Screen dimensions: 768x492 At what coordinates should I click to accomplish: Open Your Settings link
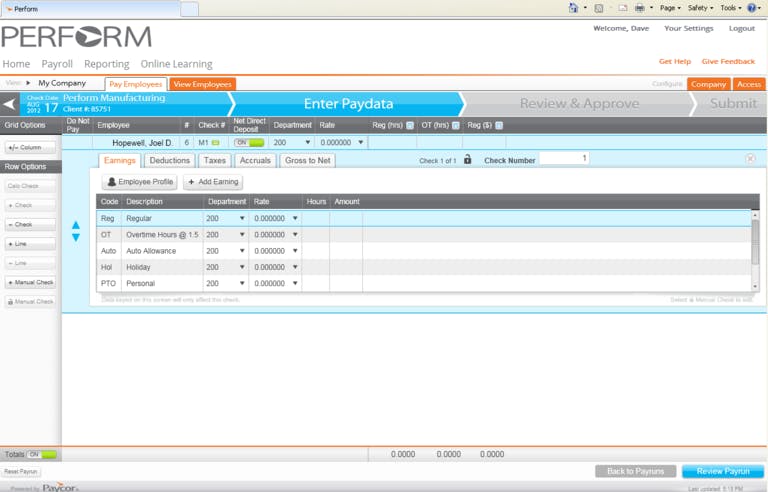point(689,28)
